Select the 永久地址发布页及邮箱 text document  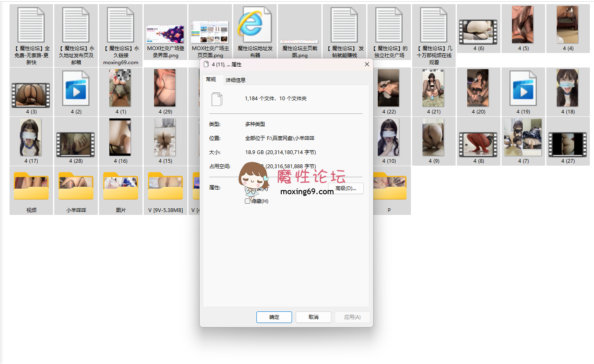pos(76,26)
